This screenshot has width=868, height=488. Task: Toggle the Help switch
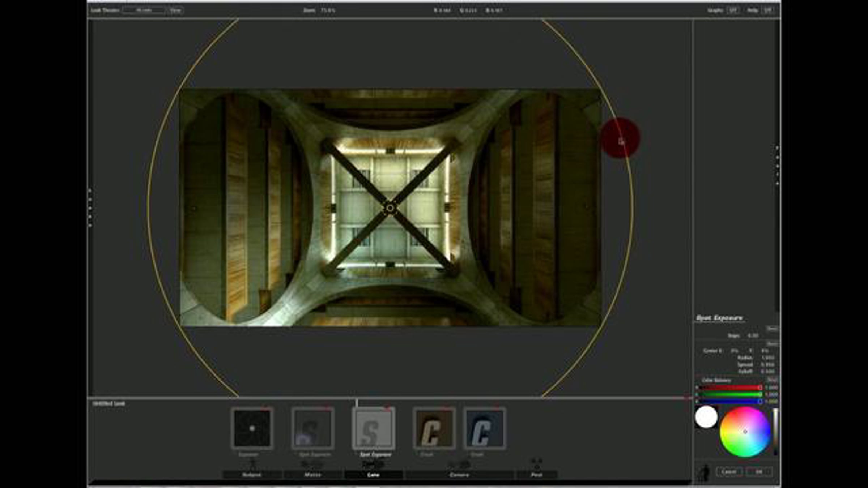[x=768, y=10]
